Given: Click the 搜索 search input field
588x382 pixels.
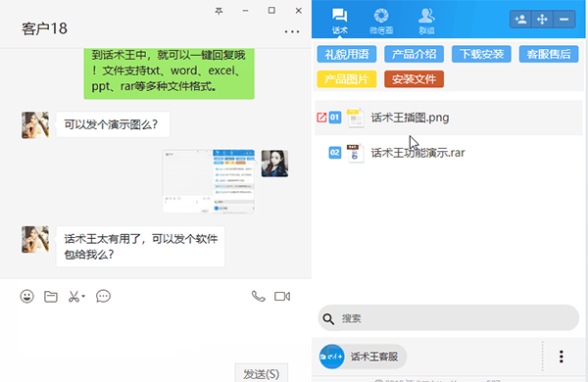Looking at the screenshot, I should tap(449, 318).
